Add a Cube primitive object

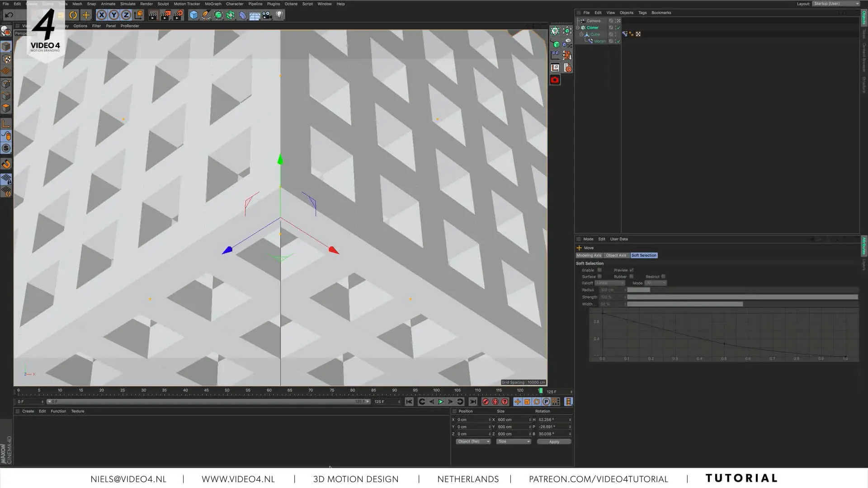click(x=193, y=15)
